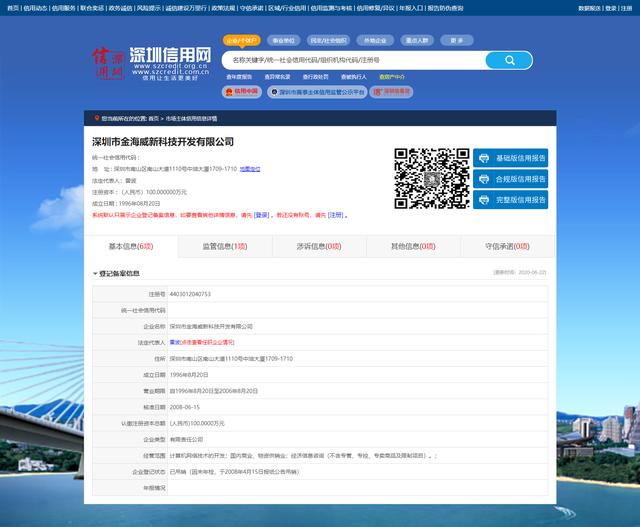
Task: Click 注册 in top right corner
Action: coord(627,8)
